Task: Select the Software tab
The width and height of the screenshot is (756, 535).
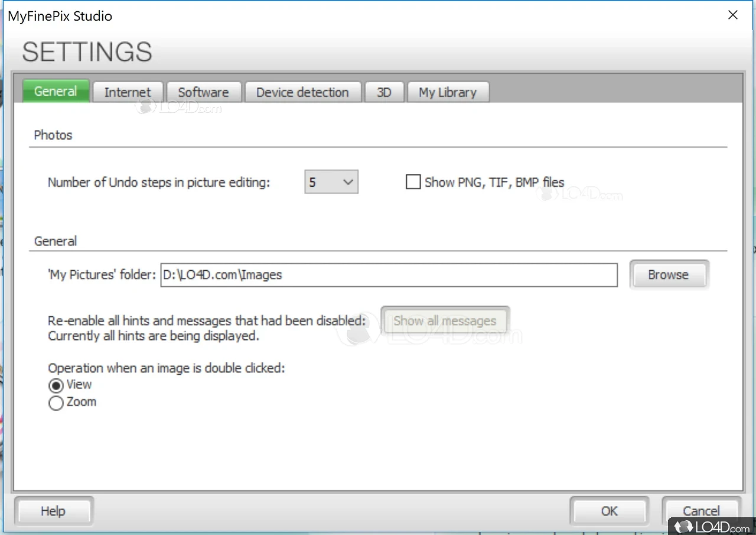Action: point(203,92)
